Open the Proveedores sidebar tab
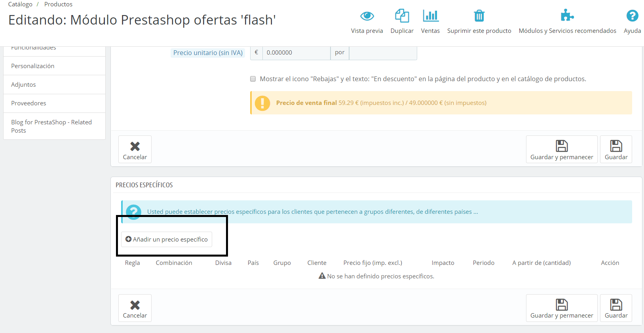The width and height of the screenshot is (644, 333). coord(55,103)
